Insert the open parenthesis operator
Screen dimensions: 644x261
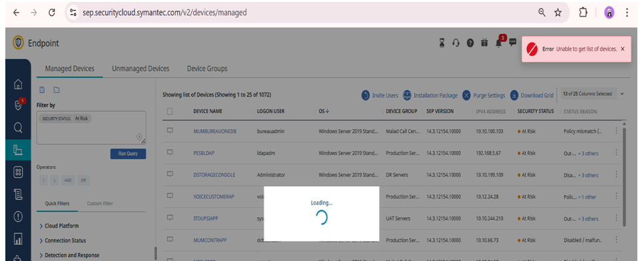(44, 180)
